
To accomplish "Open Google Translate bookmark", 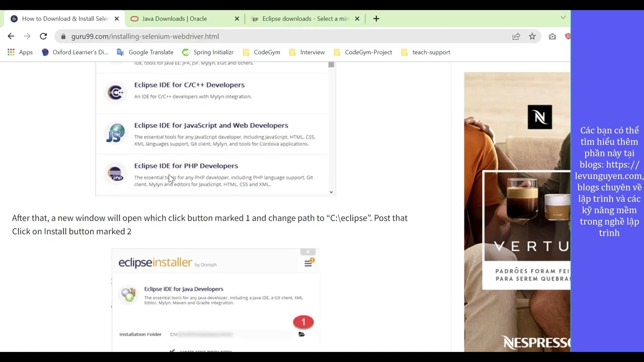I will pyautogui.click(x=145, y=52).
